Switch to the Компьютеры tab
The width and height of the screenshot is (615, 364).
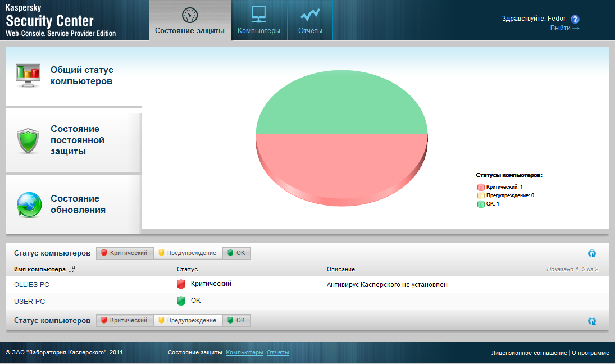pos(259,20)
